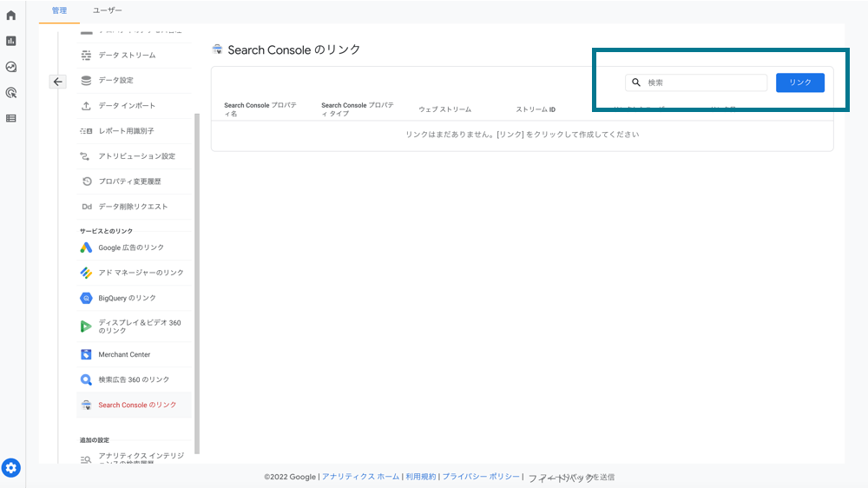
Task: Click the データ ストリーム icon
Action: coord(86,55)
